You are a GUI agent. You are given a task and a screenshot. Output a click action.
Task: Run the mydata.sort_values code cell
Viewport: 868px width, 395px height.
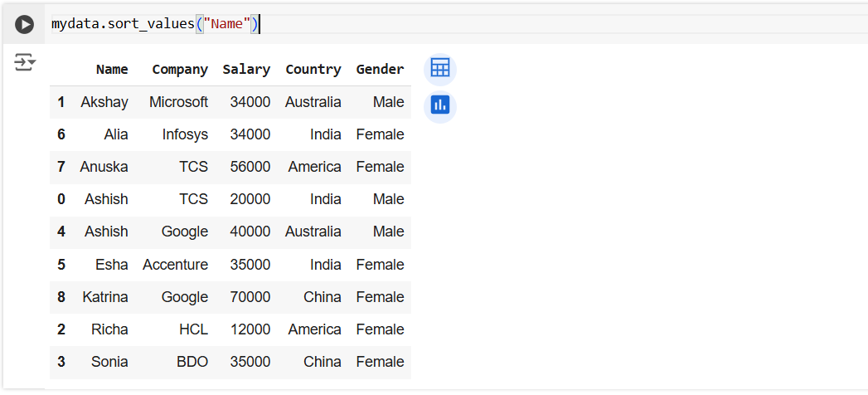click(25, 25)
